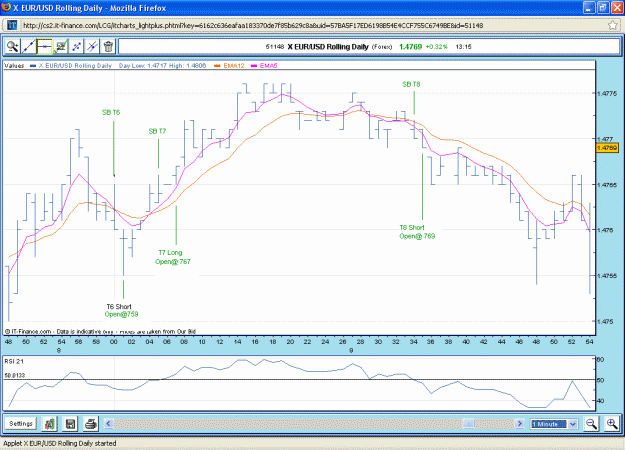Click the Open@ 767 annotation

click(173, 262)
